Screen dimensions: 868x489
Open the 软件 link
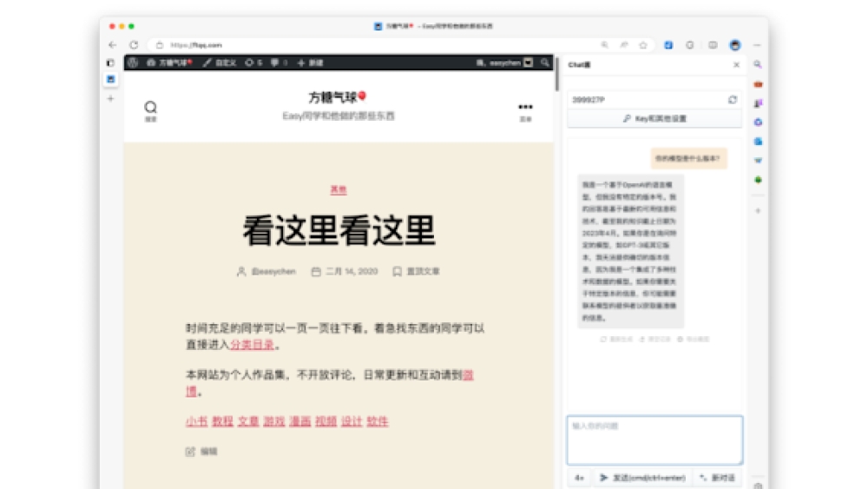pos(378,421)
